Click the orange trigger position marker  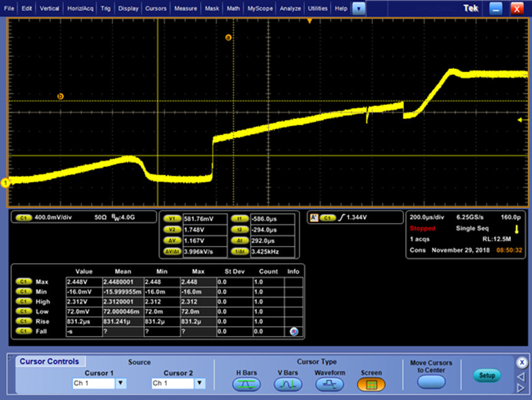pos(310,21)
